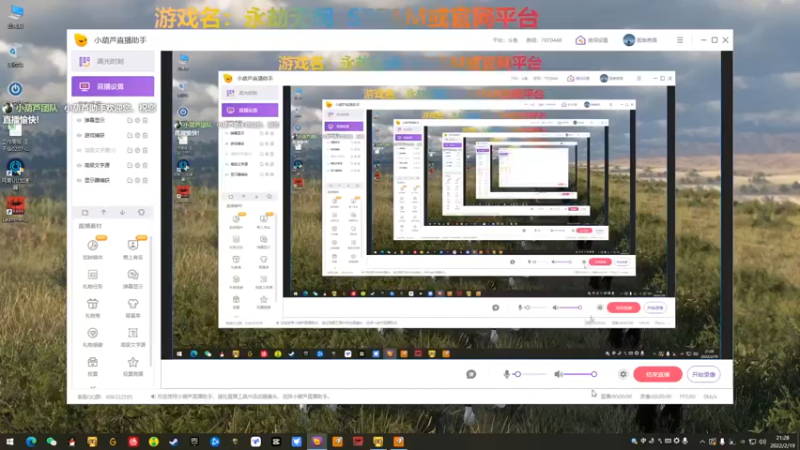Screen dimensions: 800x450
Task: Delete the 显示器捕获 source via trash icon
Action: [x=145, y=180]
